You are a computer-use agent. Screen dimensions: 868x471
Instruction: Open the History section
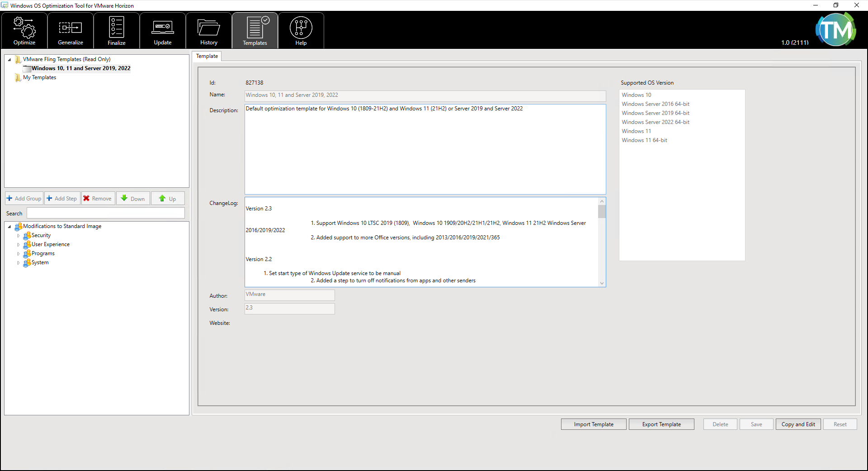coord(209,30)
